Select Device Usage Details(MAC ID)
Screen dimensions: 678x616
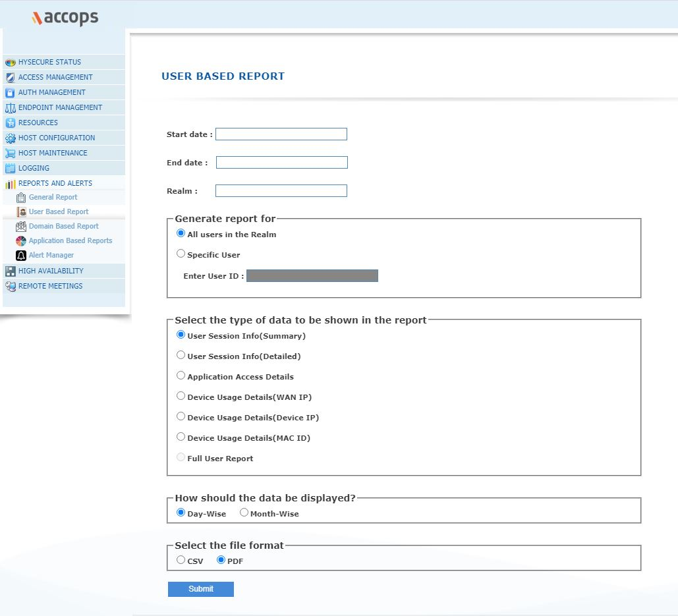(181, 437)
